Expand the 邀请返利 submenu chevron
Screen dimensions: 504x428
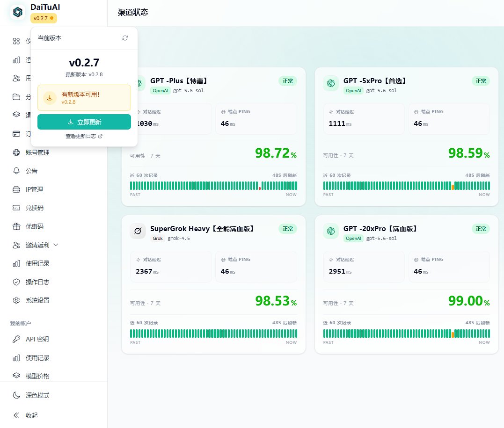click(56, 245)
